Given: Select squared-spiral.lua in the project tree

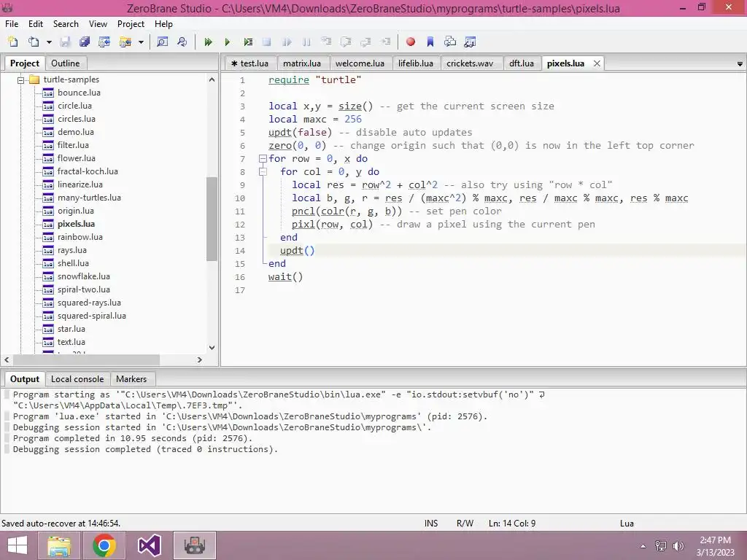Looking at the screenshot, I should pos(92,316).
